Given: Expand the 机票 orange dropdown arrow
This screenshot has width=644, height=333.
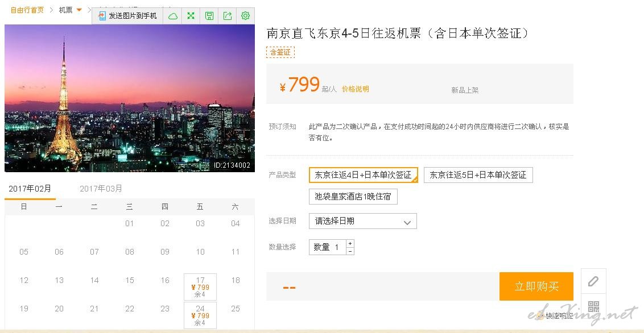Looking at the screenshot, I should pos(79,10).
